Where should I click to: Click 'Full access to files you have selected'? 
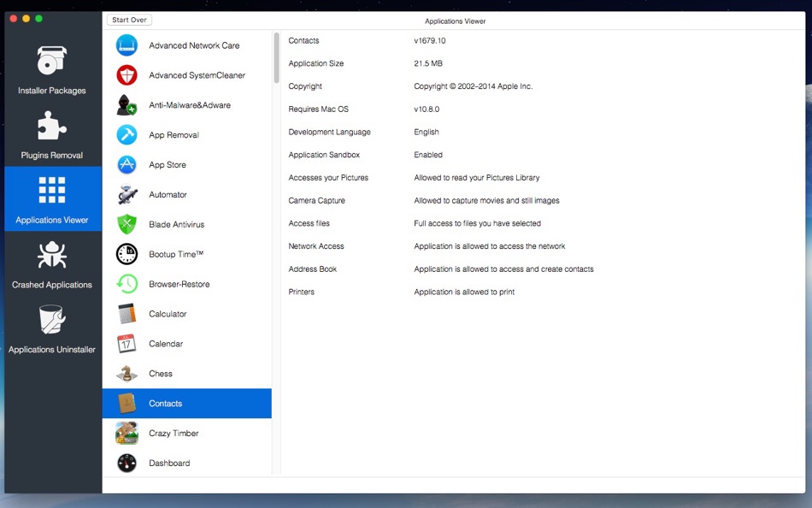click(477, 223)
